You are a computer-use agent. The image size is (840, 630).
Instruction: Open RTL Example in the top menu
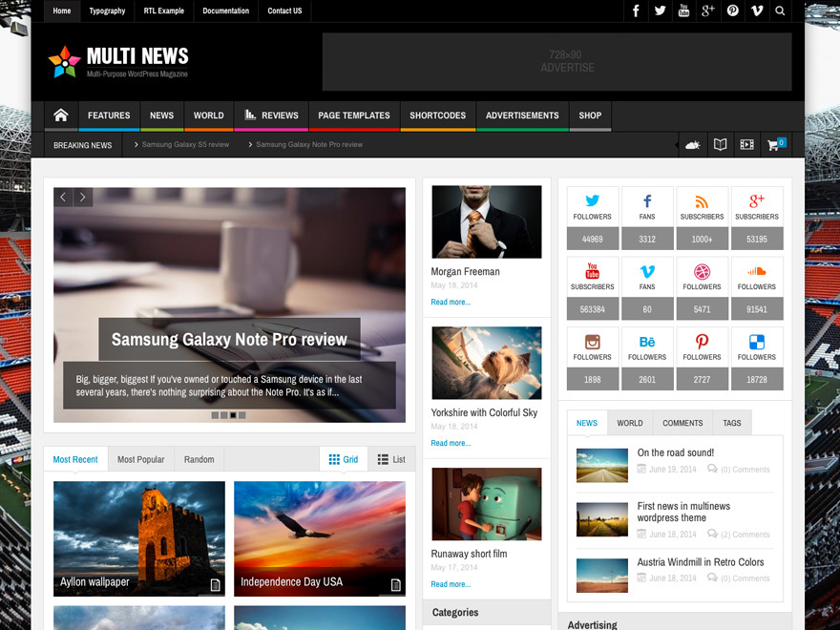(x=164, y=10)
